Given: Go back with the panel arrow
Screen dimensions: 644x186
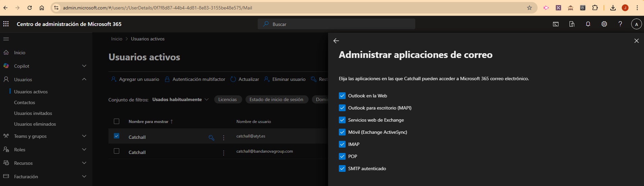Looking at the screenshot, I should pos(336,41).
